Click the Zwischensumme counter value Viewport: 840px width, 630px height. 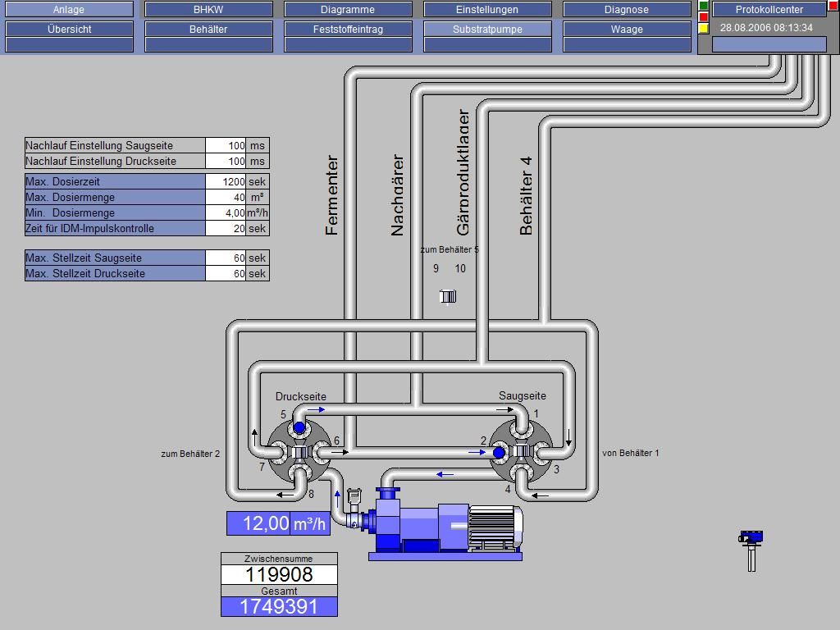coord(279,574)
